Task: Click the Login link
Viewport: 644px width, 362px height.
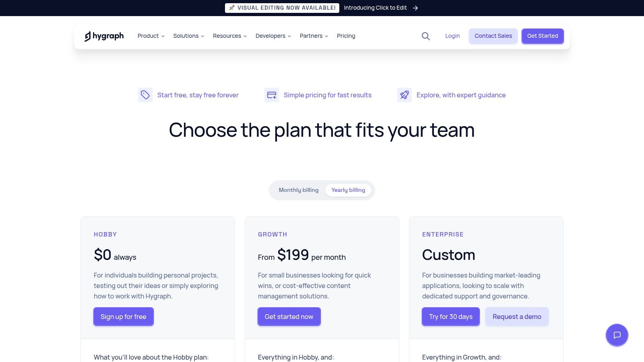Action: click(x=452, y=36)
